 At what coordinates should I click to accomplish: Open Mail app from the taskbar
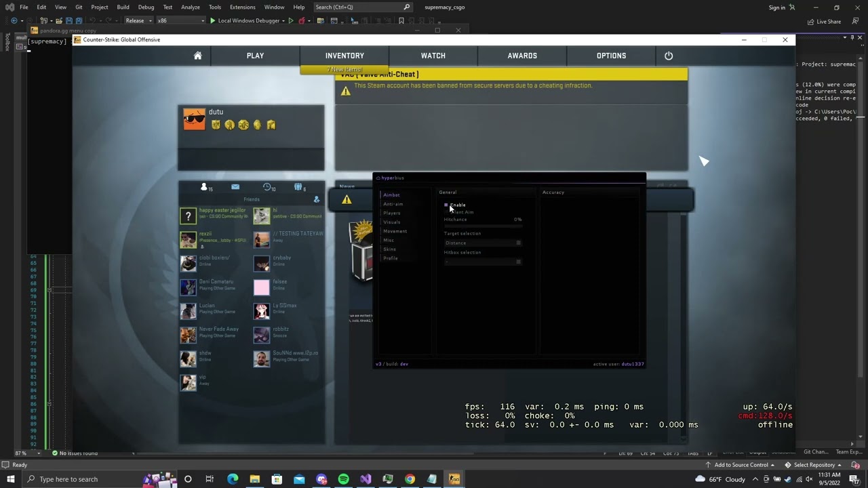click(299, 479)
